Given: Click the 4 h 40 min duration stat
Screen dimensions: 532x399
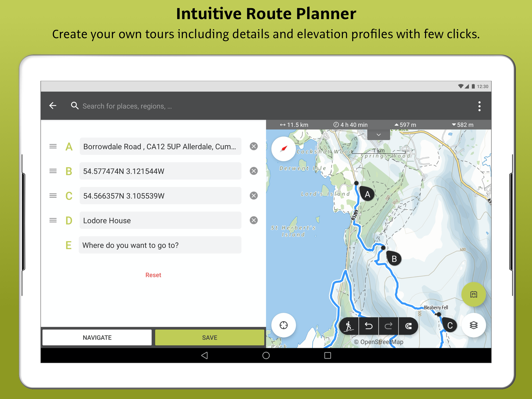Looking at the screenshot, I should [x=351, y=125].
